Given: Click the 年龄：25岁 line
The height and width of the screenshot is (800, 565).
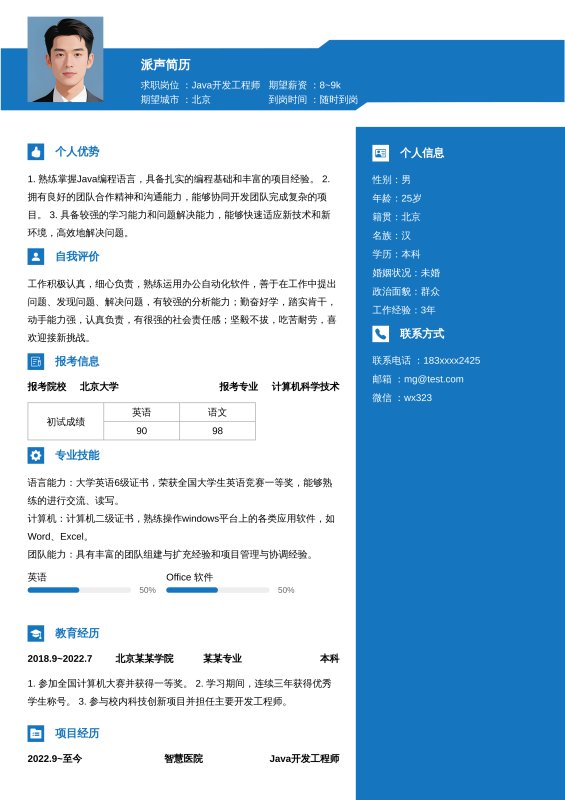Looking at the screenshot, I should pyautogui.click(x=397, y=198).
